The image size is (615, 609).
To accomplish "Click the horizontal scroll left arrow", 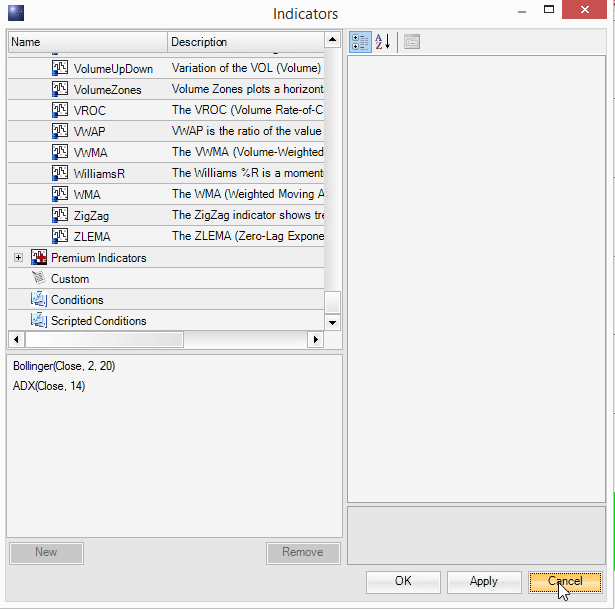I will coord(16,339).
